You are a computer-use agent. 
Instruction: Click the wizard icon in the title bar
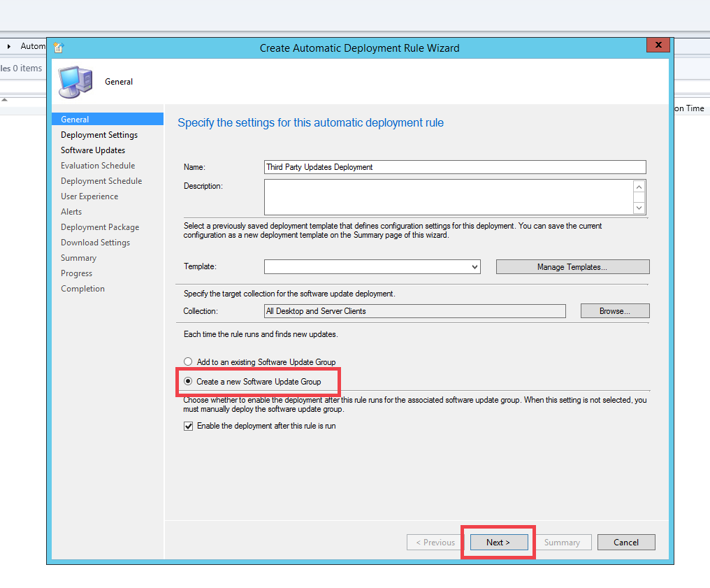59,47
